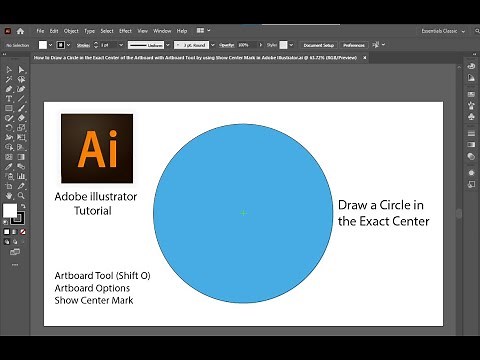Viewport: 480px width, 360px height.
Task: Click the Preferences button
Action: pyautogui.click(x=354, y=45)
